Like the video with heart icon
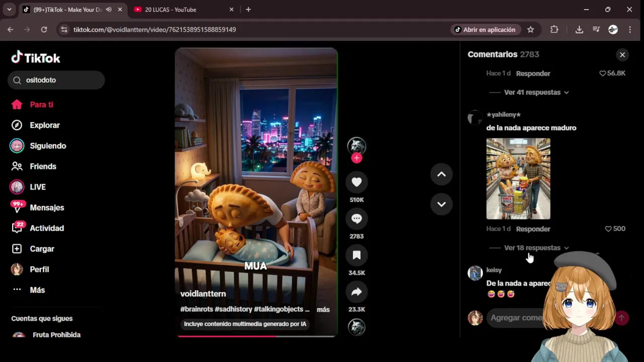 click(x=357, y=182)
